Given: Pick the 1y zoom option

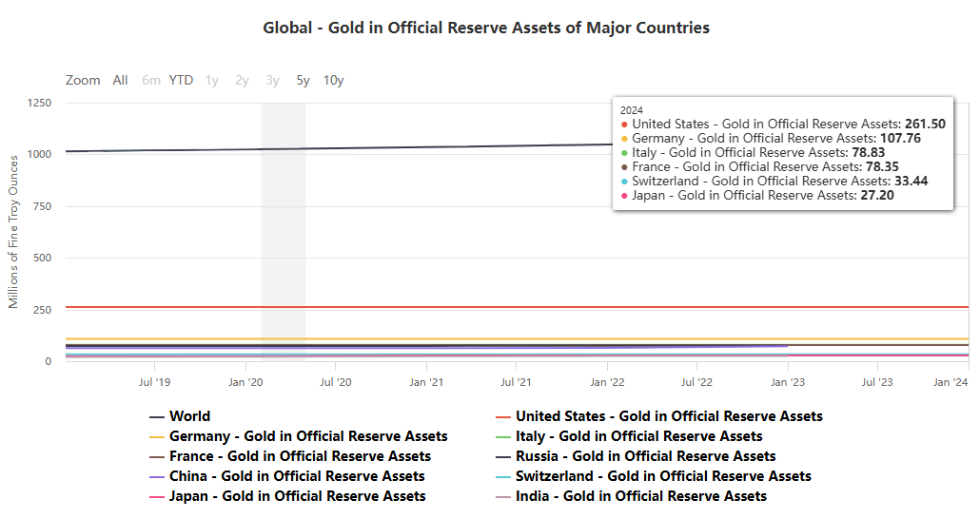Looking at the screenshot, I should [x=211, y=81].
